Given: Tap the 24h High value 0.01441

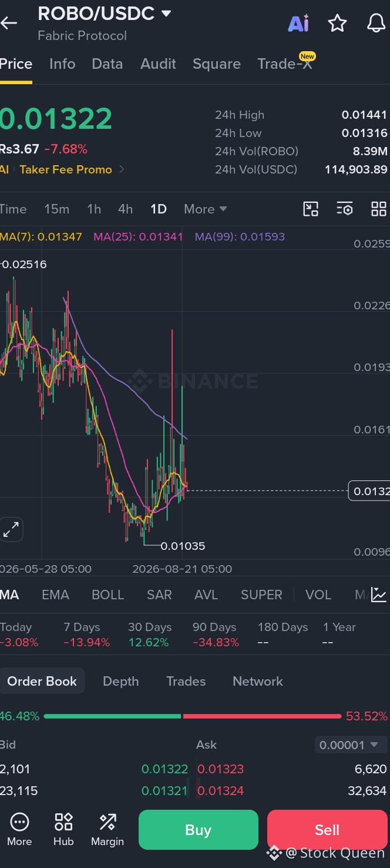Looking at the screenshot, I should coord(364,115).
